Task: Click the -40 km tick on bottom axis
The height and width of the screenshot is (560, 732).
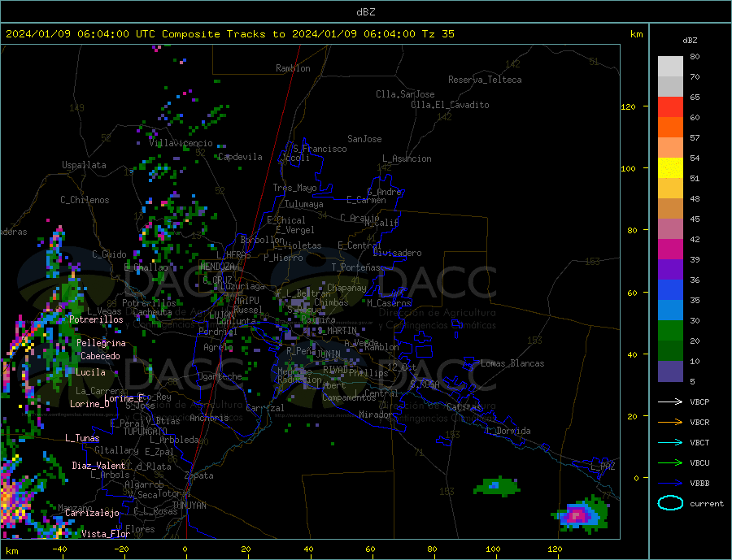Action: (x=59, y=549)
